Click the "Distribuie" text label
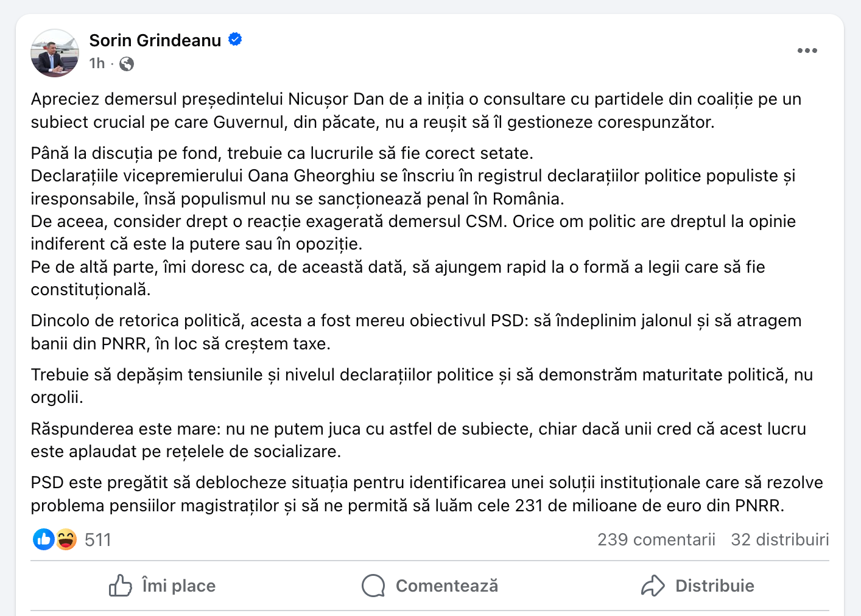861x616 pixels. pyautogui.click(x=715, y=586)
